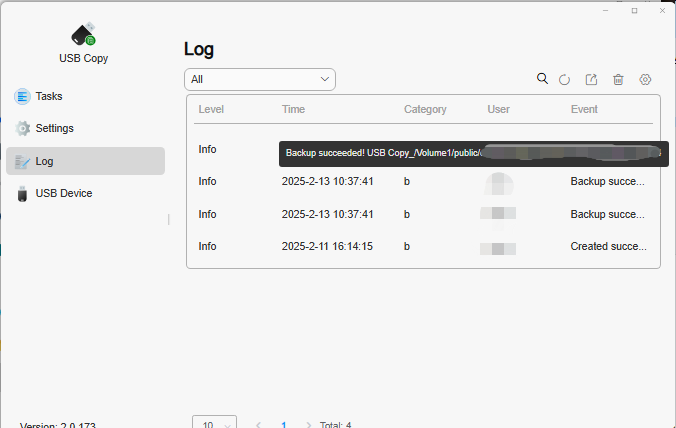Close the USB Copy window
Viewport: 676px width, 428px height.
coord(662,10)
